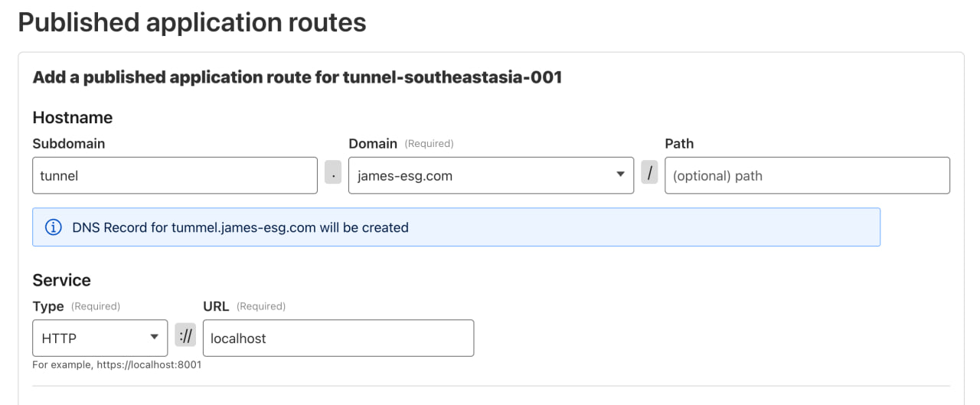Focus the Subdomain field containing "tunnel"
Viewport: 980px width, 405px height.
pos(175,175)
